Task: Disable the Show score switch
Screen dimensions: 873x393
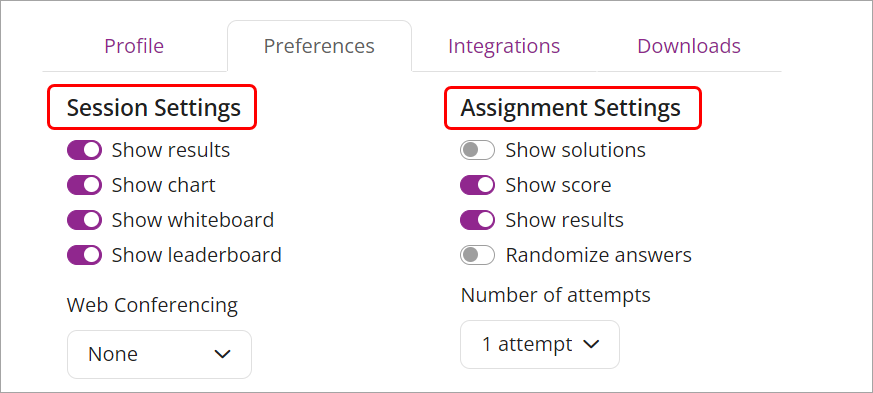Action: 477,185
